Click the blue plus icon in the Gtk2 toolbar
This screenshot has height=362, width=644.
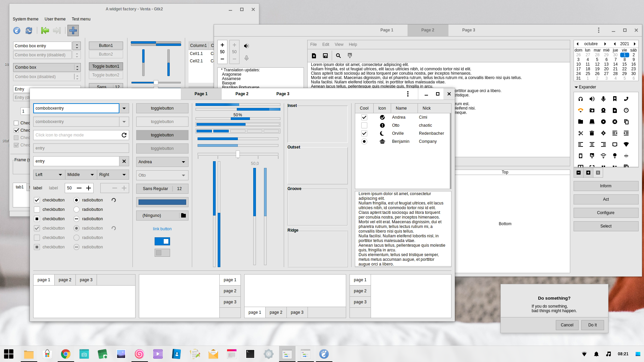pos(73,31)
